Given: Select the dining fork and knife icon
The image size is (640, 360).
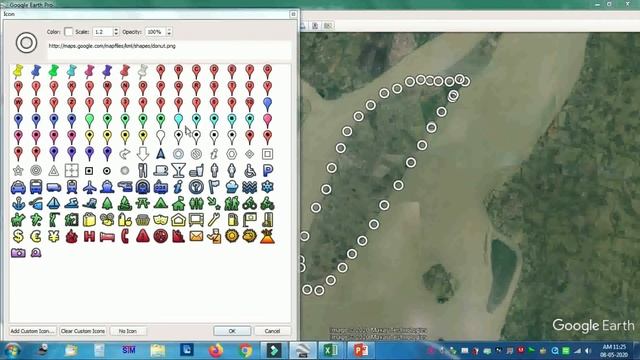Looking at the screenshot, I should 142,170.
